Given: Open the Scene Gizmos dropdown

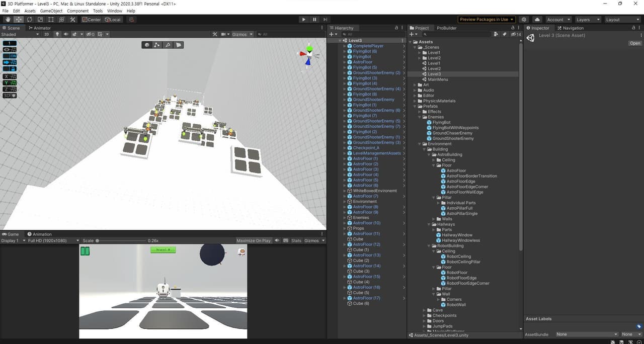Looking at the screenshot, I should point(242,34).
